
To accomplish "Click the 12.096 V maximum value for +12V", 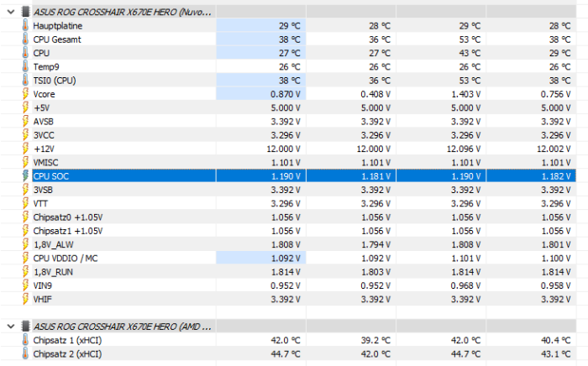I will (463, 149).
